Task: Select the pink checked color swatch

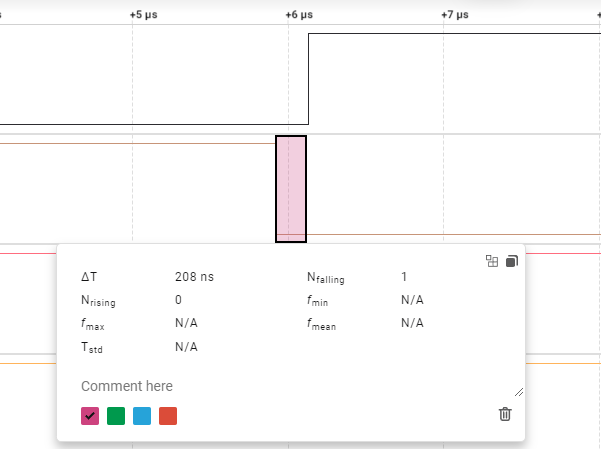Action: coord(90,416)
